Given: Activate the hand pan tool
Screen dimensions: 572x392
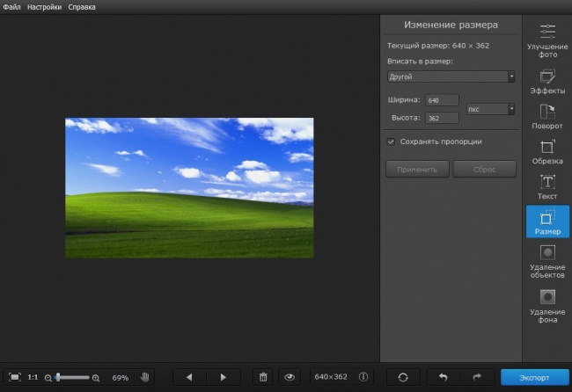Looking at the screenshot, I should 145,377.
